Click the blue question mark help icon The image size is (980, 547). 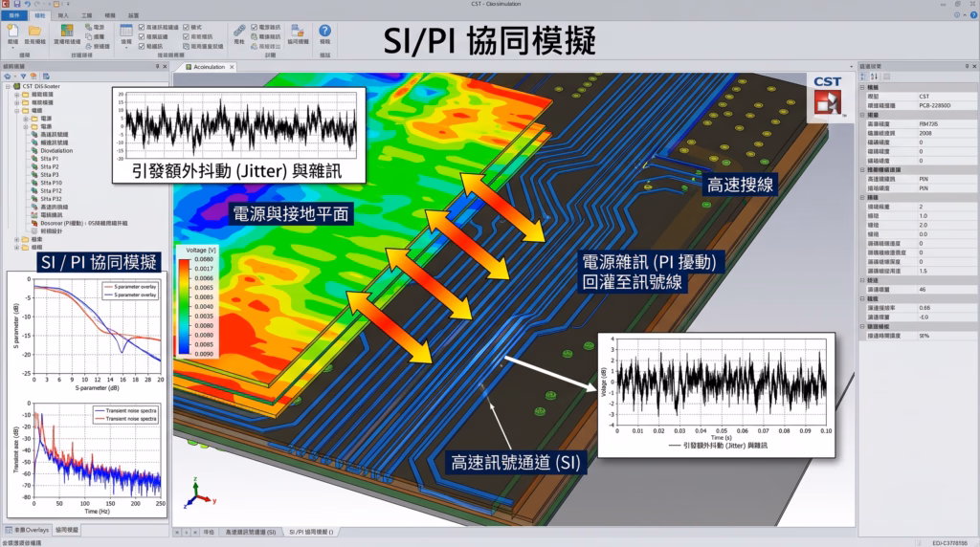click(325, 31)
